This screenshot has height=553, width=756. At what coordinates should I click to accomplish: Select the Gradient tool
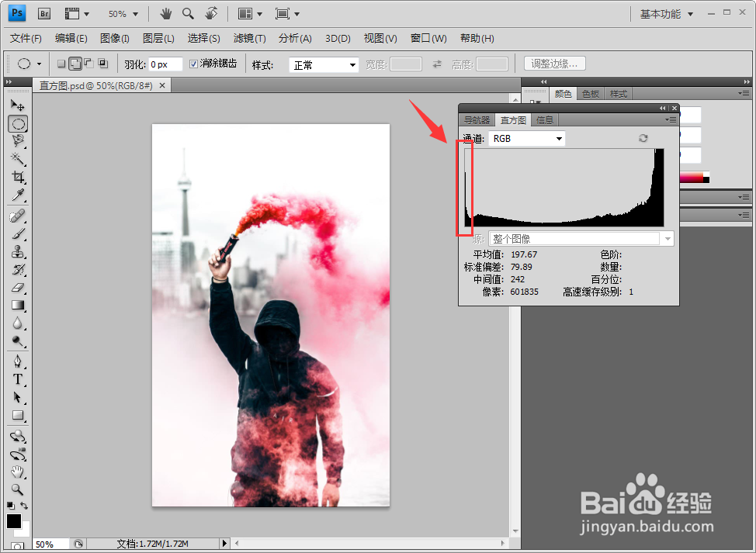pyautogui.click(x=18, y=306)
